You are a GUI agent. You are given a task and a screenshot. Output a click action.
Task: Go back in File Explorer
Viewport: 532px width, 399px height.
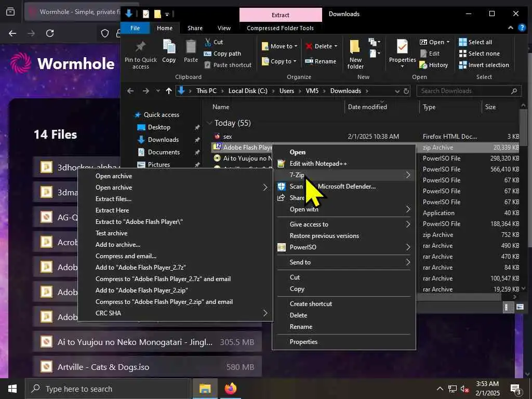tap(130, 91)
